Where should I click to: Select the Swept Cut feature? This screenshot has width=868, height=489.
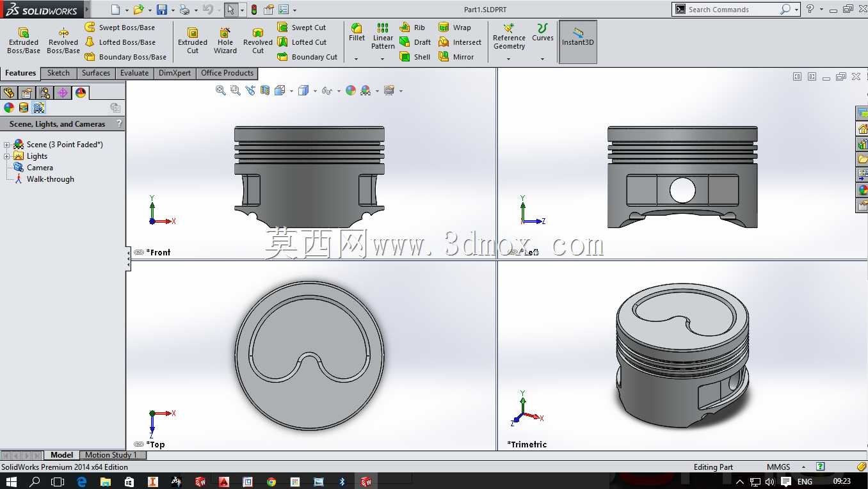coord(301,28)
